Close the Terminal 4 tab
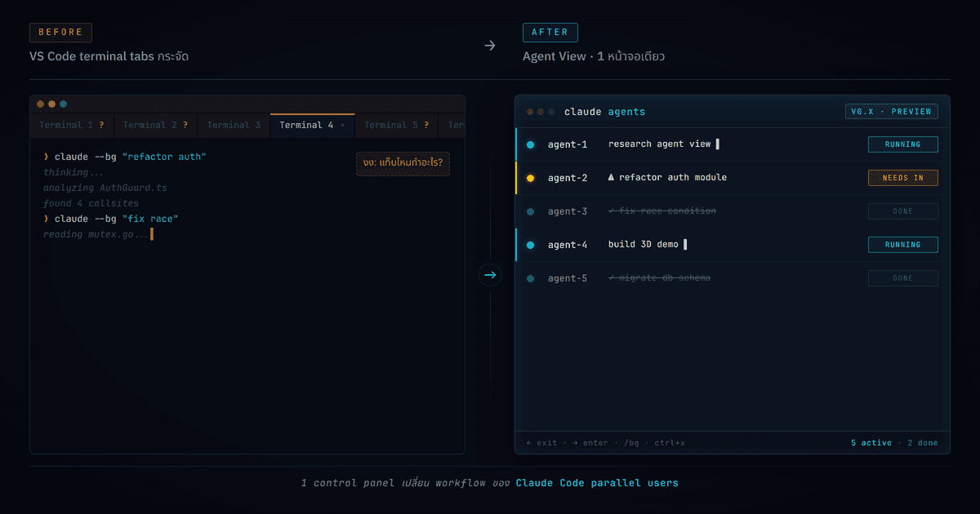980x514 pixels. coord(342,126)
